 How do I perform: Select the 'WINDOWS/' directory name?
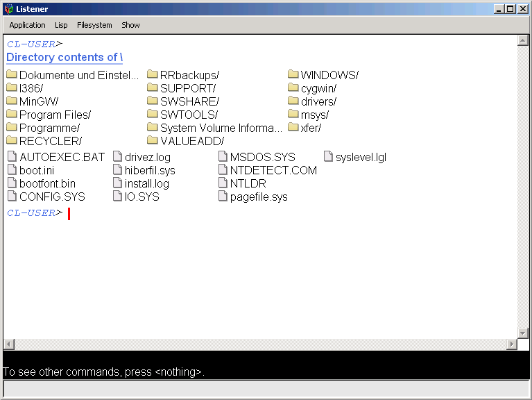329,75
